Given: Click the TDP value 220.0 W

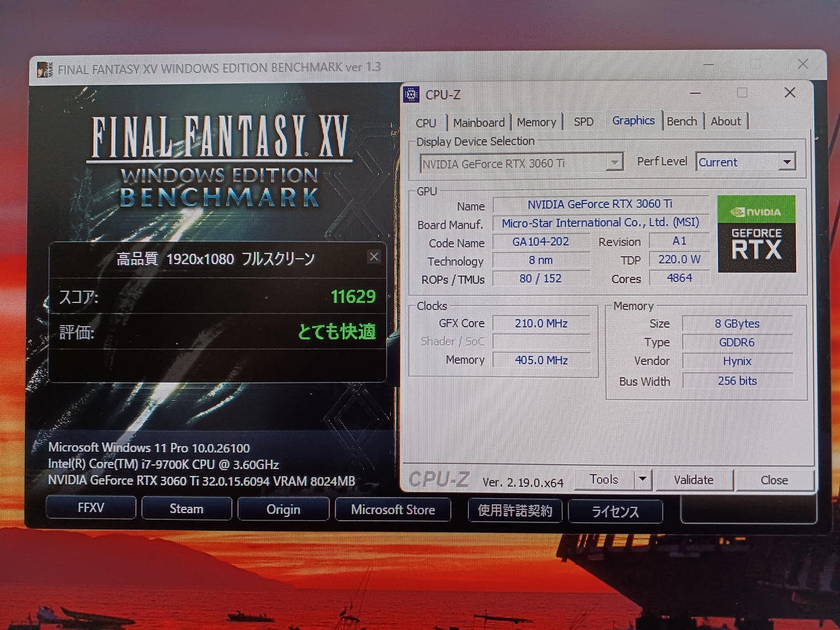Looking at the screenshot, I should (679, 259).
